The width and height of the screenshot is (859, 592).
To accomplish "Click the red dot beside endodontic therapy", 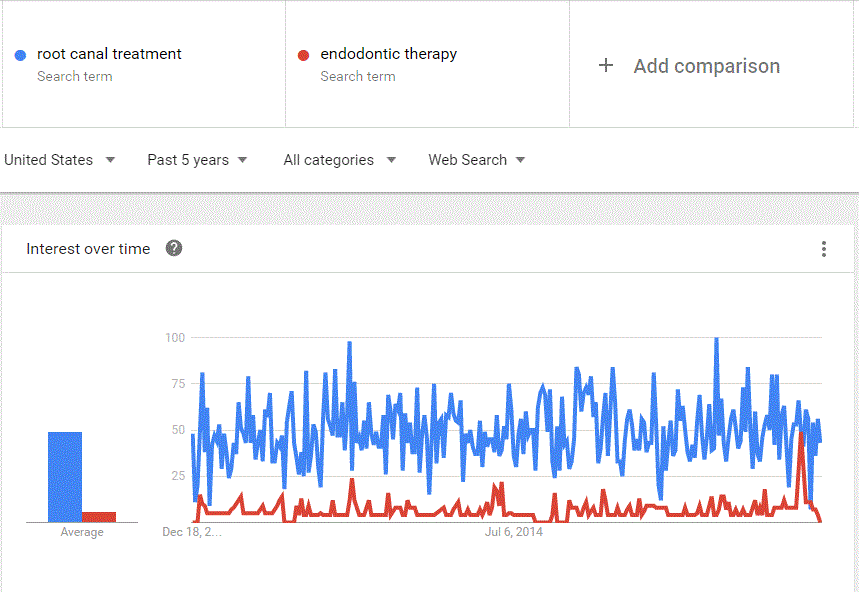I will pyautogui.click(x=303, y=55).
